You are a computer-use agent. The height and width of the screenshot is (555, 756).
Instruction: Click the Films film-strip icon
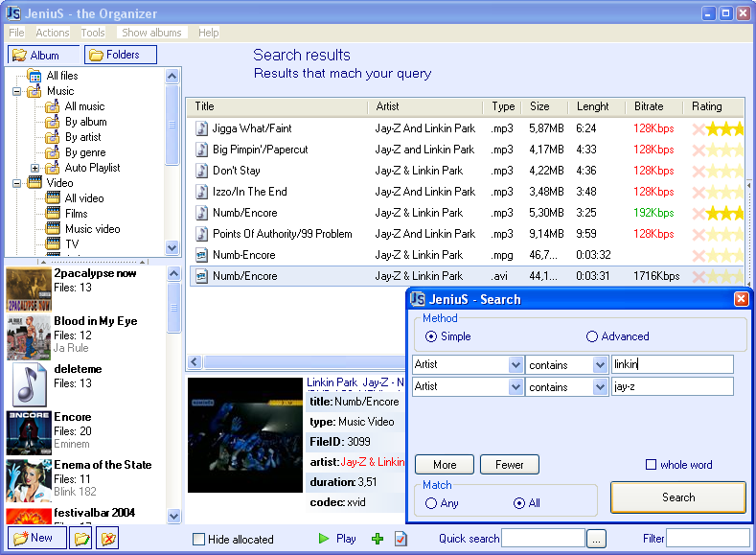(x=53, y=214)
